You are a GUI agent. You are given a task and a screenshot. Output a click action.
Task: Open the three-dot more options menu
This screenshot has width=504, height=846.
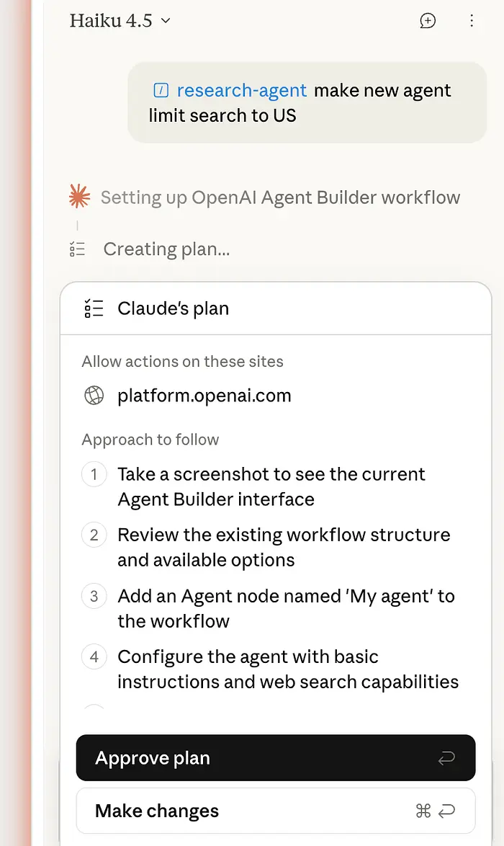[472, 21]
